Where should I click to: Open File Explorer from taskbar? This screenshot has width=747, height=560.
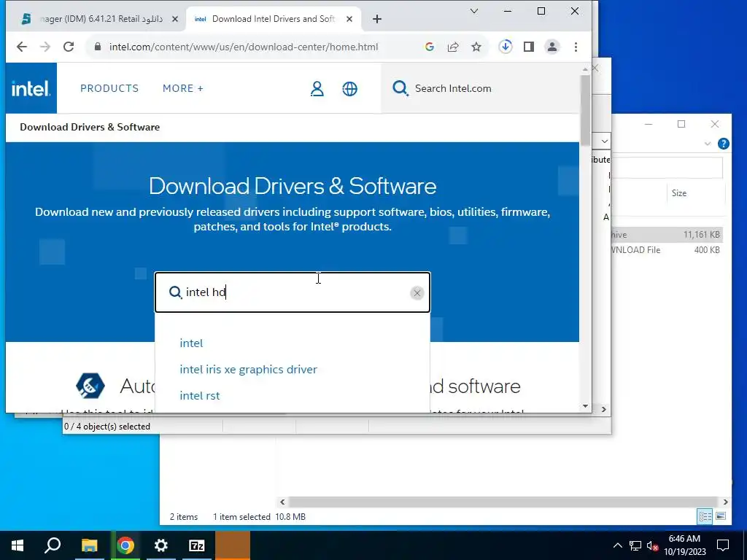89,545
